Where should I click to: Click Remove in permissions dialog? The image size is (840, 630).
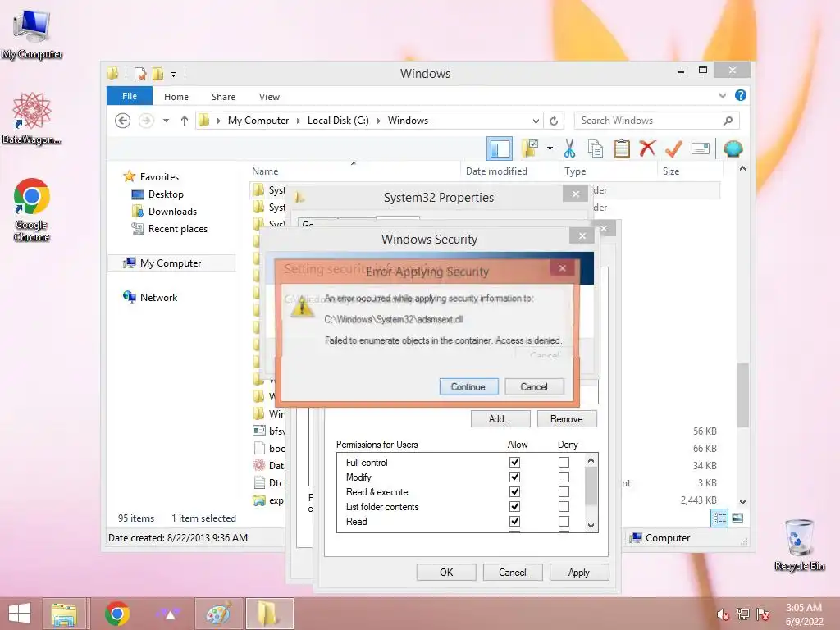567,419
